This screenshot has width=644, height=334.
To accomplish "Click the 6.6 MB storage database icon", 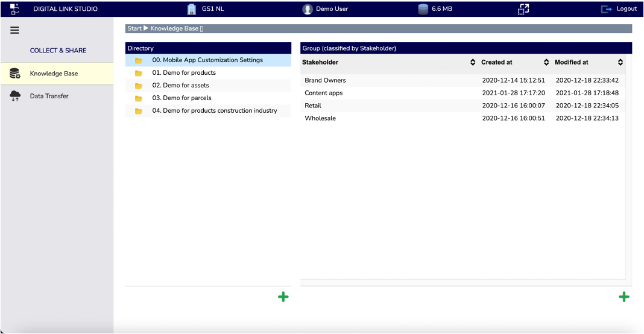I will (x=423, y=9).
